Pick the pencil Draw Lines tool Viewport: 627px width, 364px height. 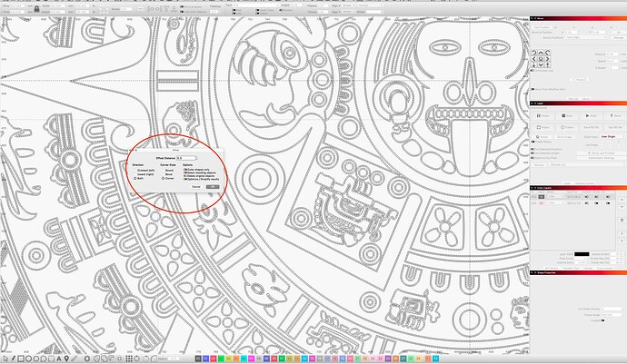coord(13,359)
